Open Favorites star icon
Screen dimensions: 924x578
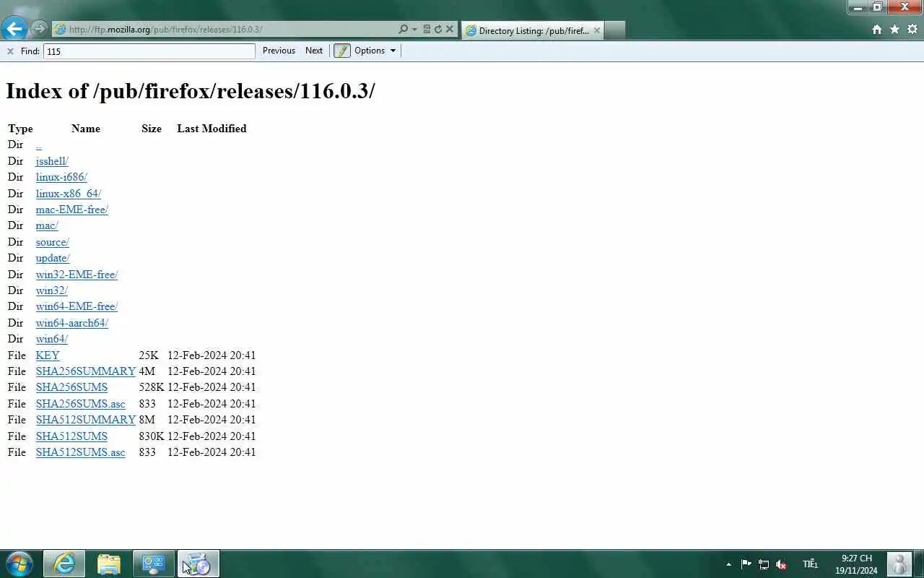[x=895, y=30]
